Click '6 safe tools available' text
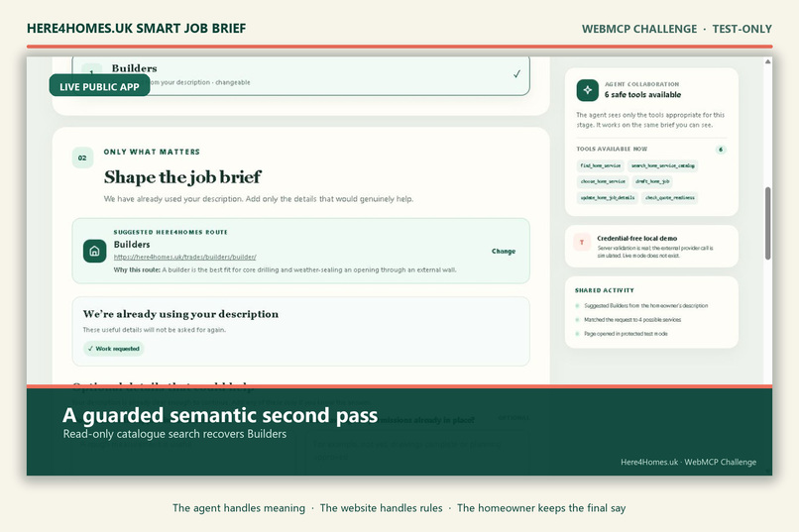This screenshot has height=532, width=799. (642, 95)
